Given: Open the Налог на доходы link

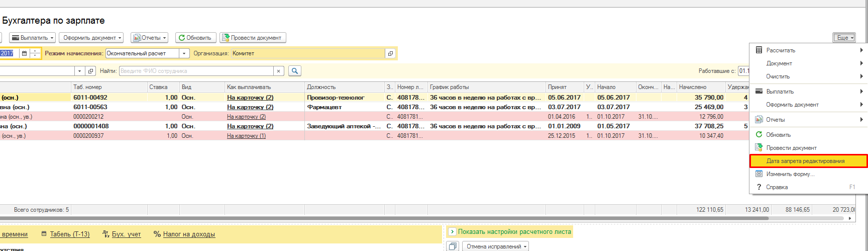Looking at the screenshot, I should pos(188,234).
